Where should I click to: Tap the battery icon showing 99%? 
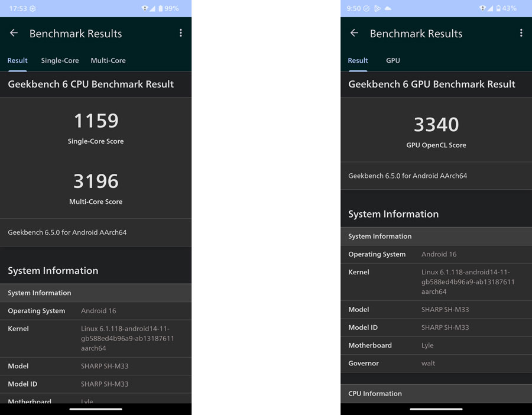pyautogui.click(x=160, y=8)
